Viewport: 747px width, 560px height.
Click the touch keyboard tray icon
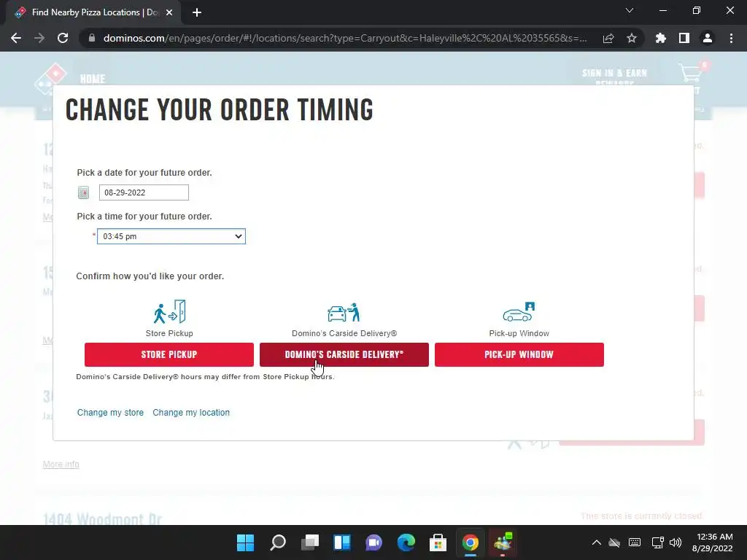635,542
